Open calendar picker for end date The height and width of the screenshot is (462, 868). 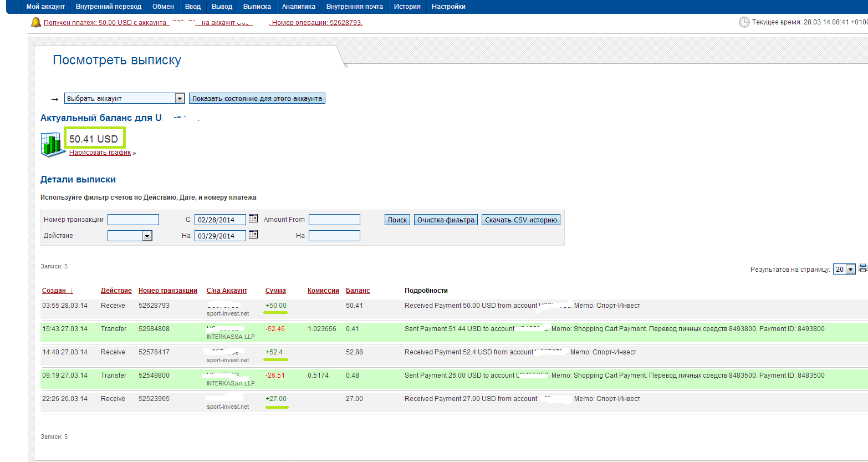253,235
